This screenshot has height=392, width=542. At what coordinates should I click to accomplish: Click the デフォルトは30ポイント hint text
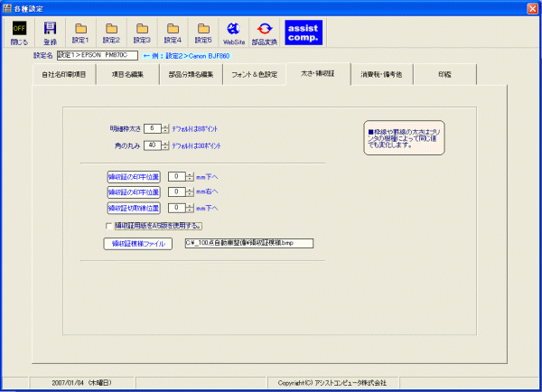click(196, 146)
